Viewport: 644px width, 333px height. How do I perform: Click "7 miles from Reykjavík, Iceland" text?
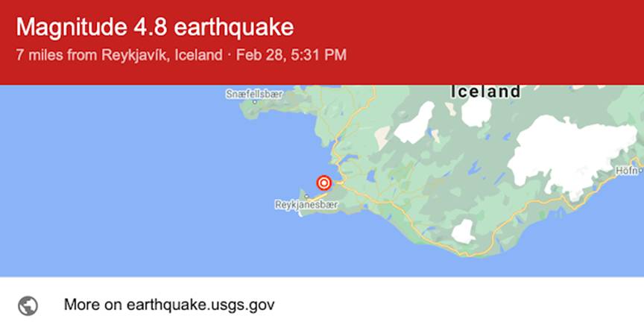(119, 54)
